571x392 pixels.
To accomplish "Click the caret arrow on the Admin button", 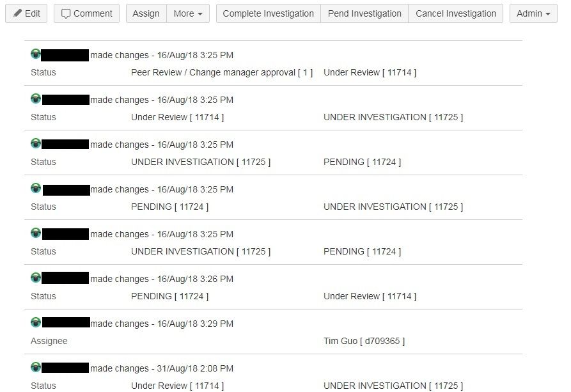I will coord(548,14).
